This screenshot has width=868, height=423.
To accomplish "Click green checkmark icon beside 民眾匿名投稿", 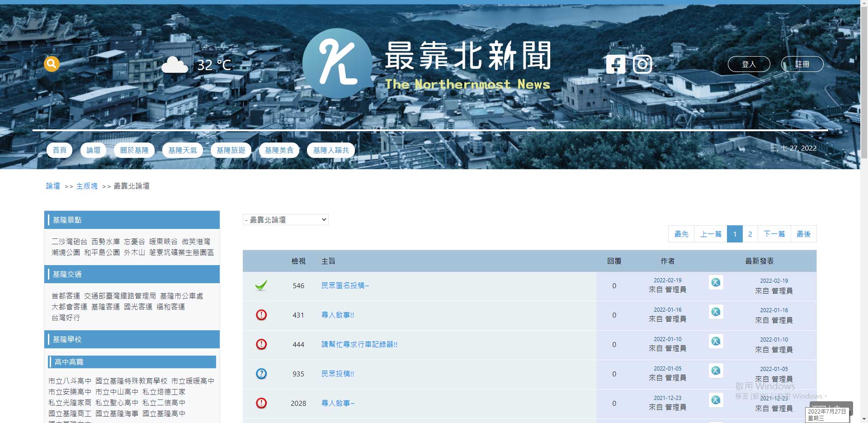I will pyautogui.click(x=261, y=285).
